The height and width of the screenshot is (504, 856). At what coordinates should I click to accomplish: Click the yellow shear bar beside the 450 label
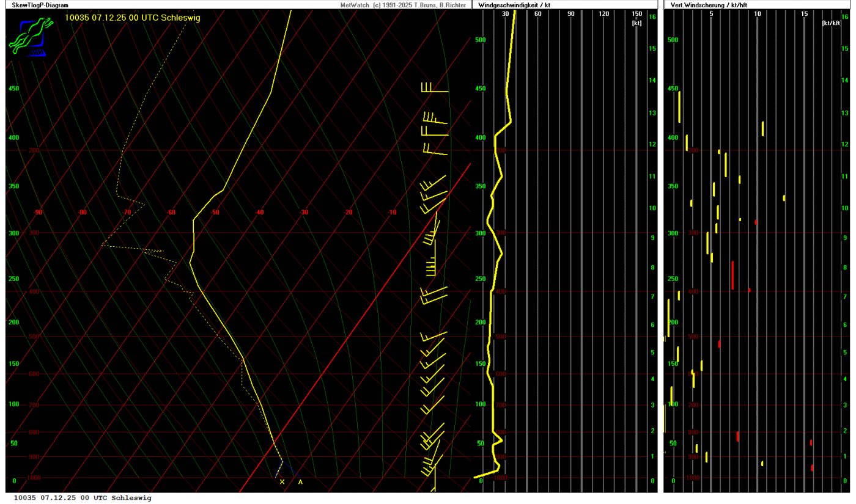click(679, 106)
